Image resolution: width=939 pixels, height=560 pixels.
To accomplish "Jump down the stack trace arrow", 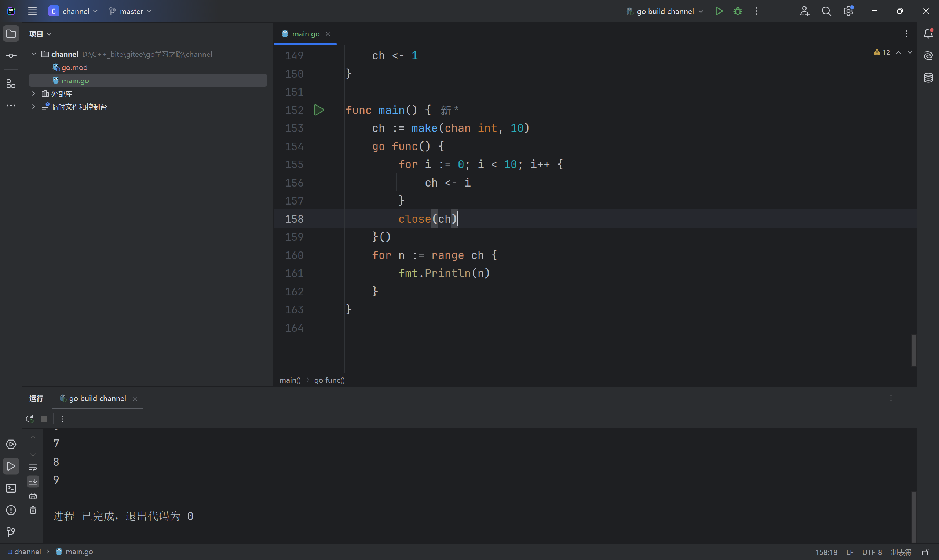I will tap(33, 453).
